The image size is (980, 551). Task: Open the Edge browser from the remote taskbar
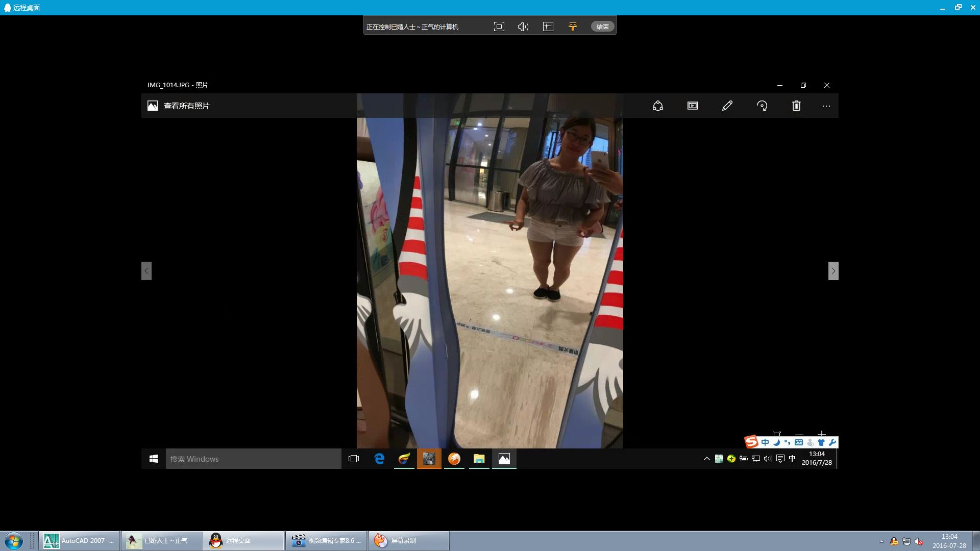pyautogui.click(x=379, y=459)
